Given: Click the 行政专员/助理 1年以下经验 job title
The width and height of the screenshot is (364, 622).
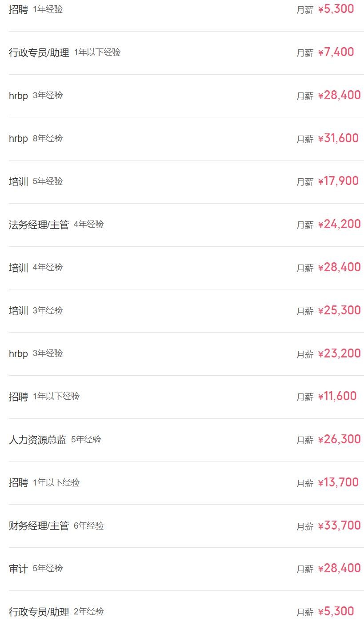Looking at the screenshot, I should point(39,52).
